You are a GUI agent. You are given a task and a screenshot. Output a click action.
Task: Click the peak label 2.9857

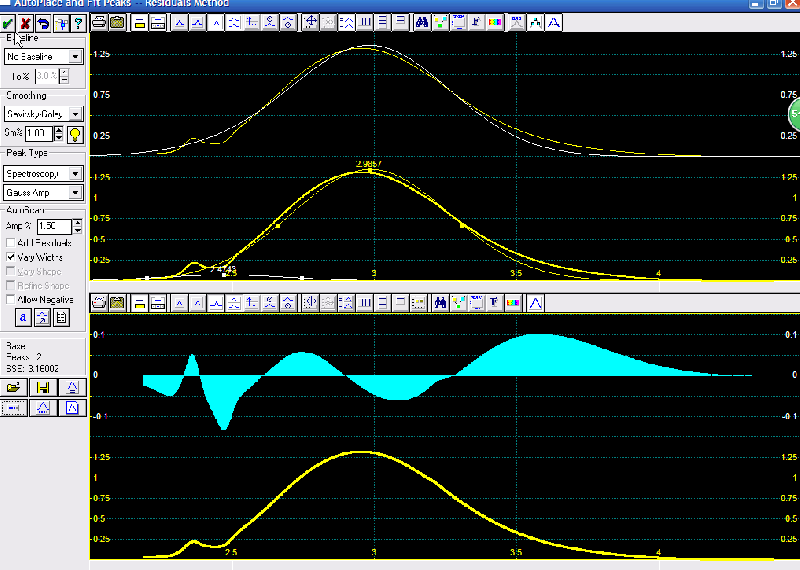pos(368,164)
